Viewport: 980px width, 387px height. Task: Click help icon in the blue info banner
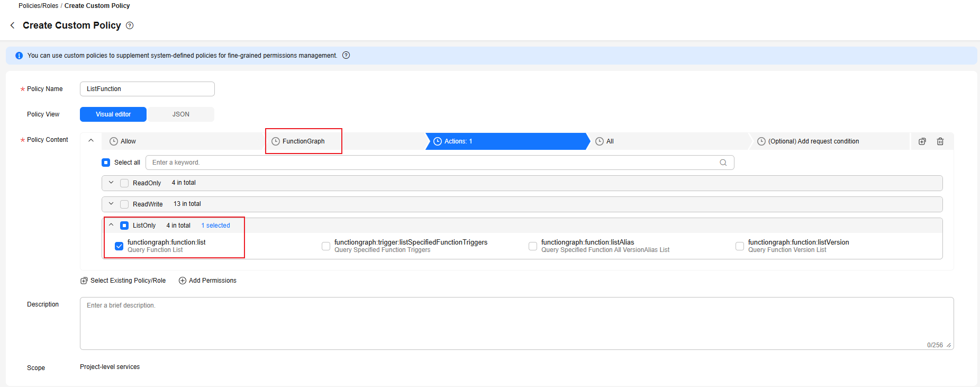pos(346,56)
